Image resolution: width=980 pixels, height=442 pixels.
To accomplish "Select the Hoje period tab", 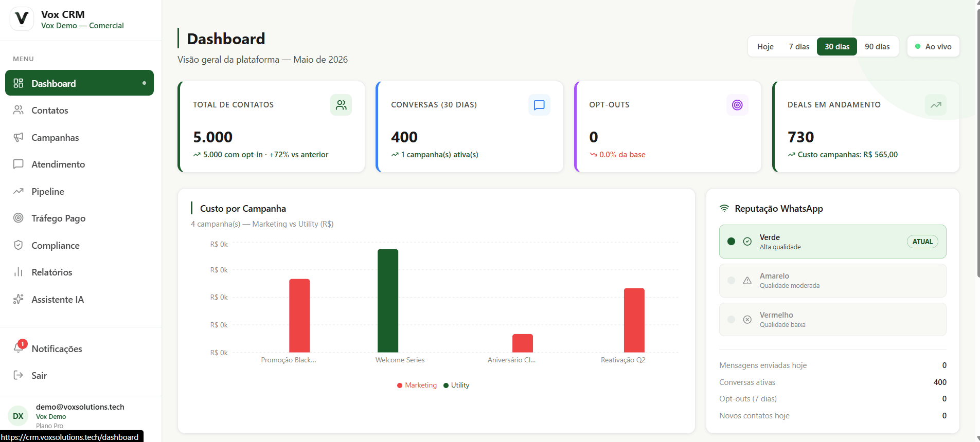I will click(765, 46).
